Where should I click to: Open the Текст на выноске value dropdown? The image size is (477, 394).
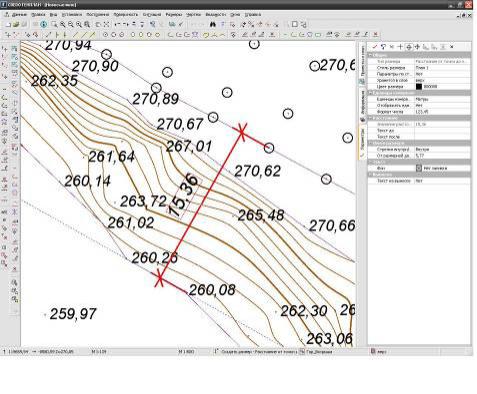[x=443, y=181]
